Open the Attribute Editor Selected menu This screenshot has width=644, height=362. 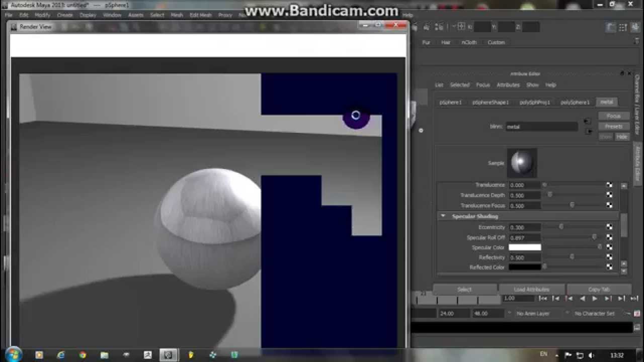click(459, 85)
